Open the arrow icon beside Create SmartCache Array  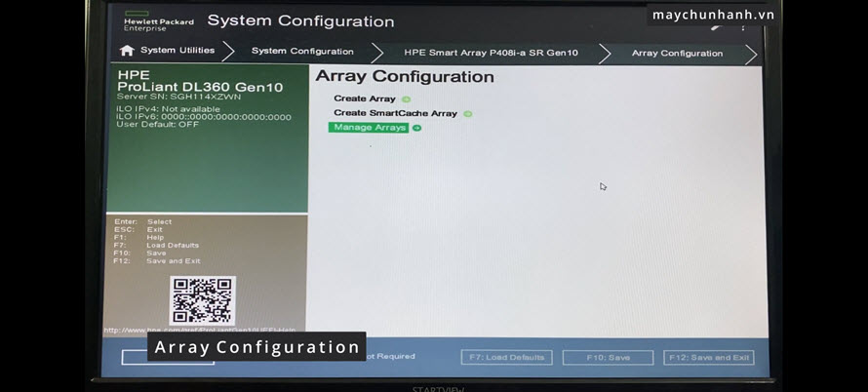tap(468, 113)
